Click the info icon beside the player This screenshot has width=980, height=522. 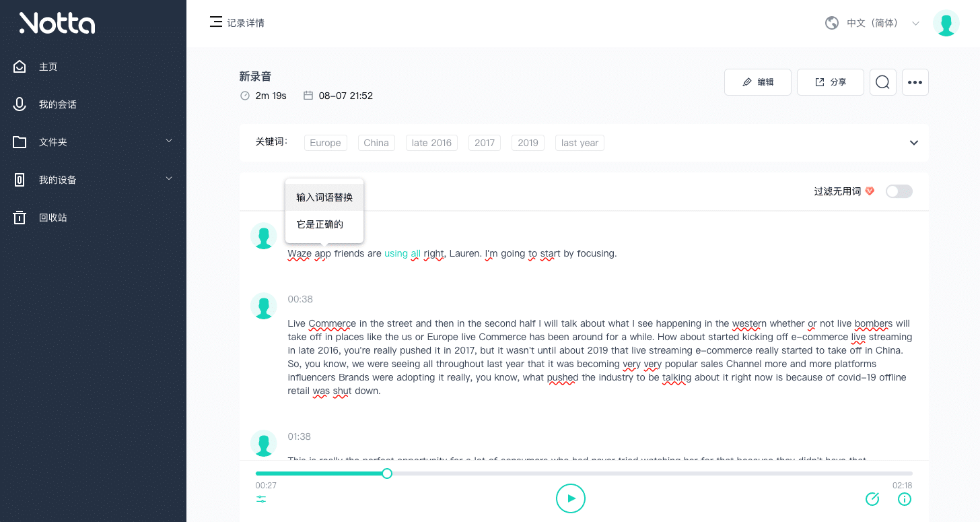click(904, 499)
